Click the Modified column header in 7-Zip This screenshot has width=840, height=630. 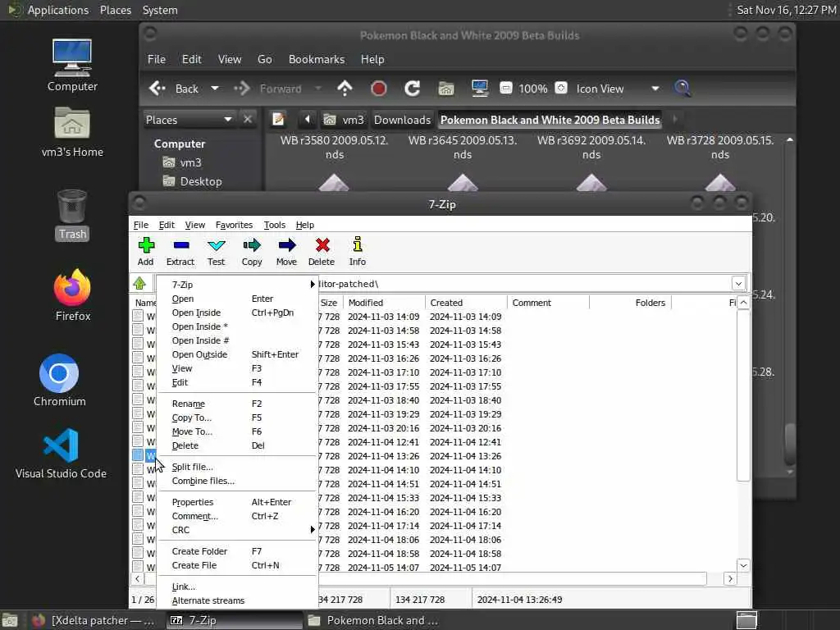click(x=384, y=303)
